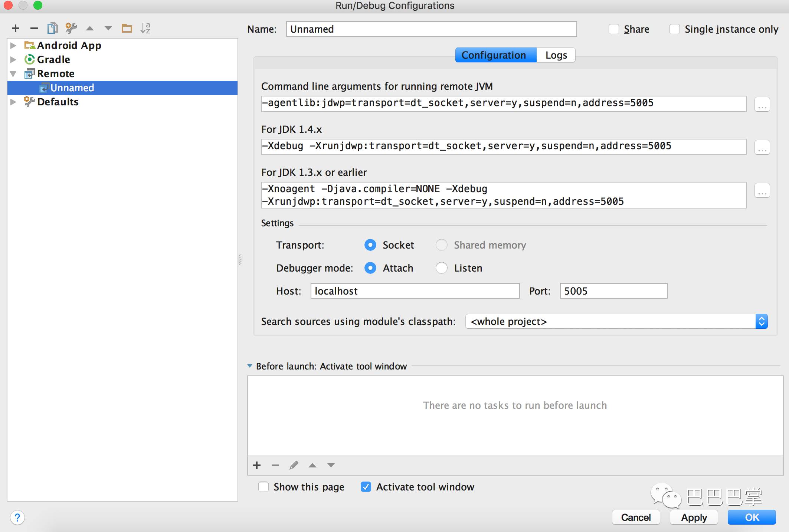
Task: Remove selected configuration with minus icon
Action: click(x=34, y=28)
